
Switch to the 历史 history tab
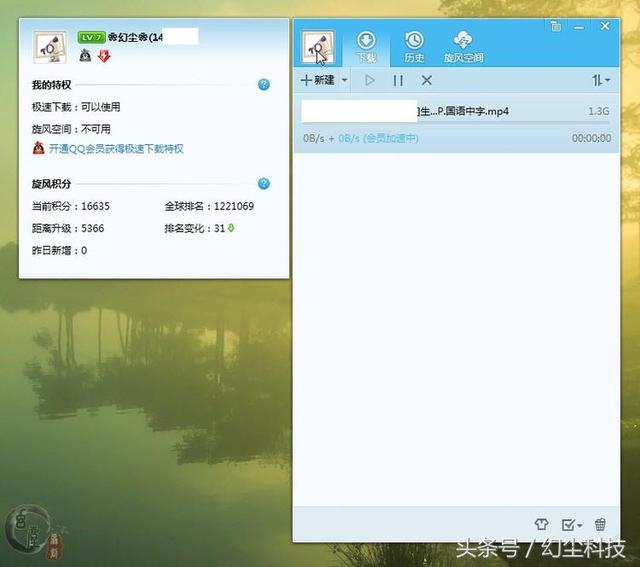click(414, 47)
